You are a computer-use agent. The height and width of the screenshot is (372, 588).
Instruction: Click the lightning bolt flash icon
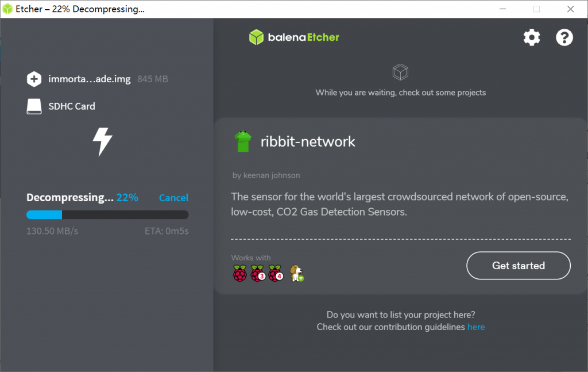point(103,141)
